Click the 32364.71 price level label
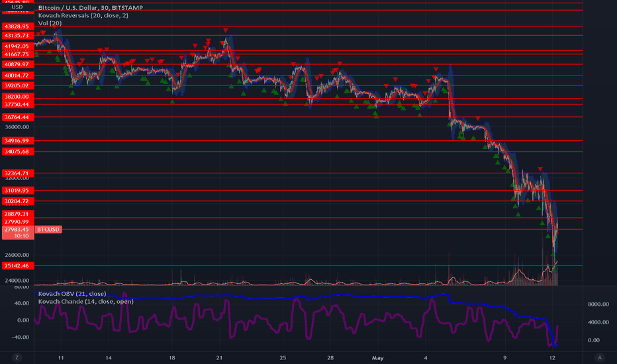 click(18, 173)
